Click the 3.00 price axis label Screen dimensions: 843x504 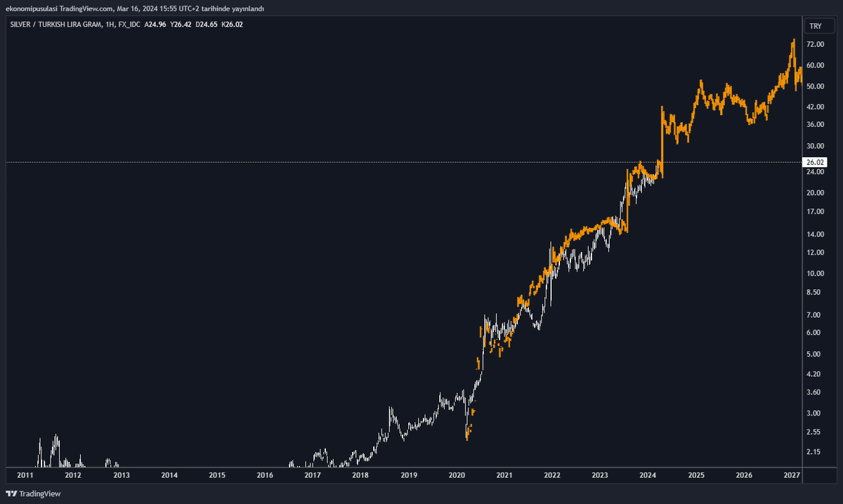tap(813, 413)
